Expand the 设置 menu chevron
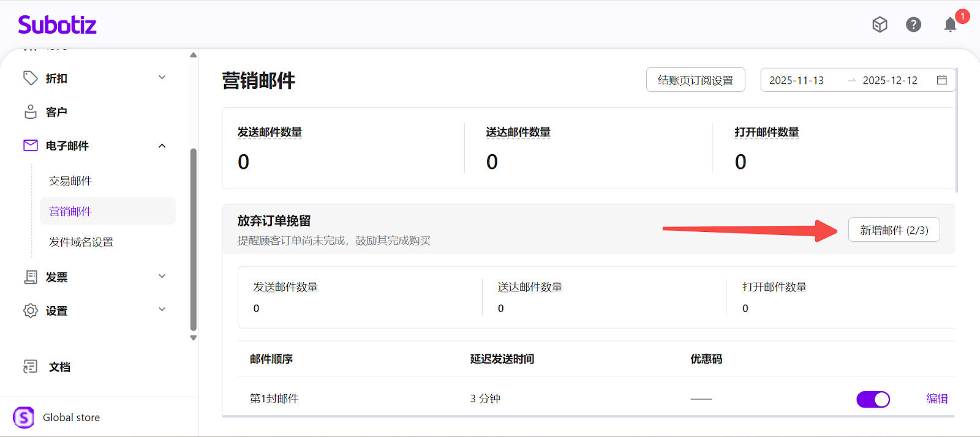980x437 pixels. (162, 310)
